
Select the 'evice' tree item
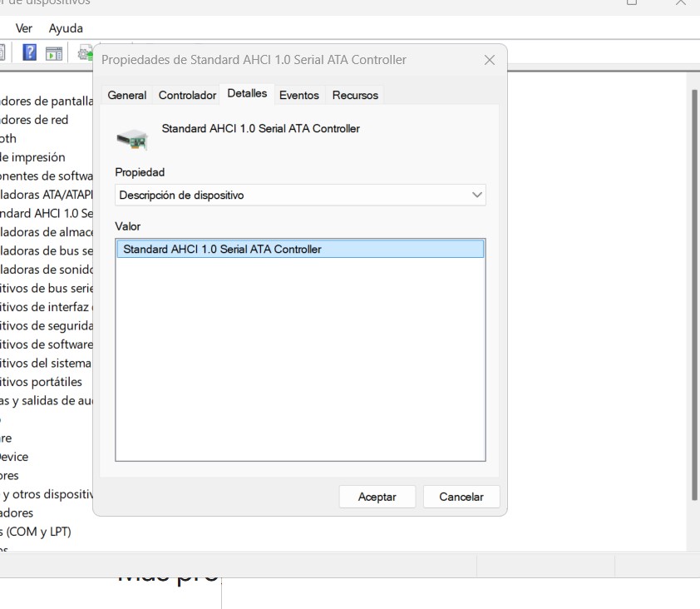[x=14, y=457]
